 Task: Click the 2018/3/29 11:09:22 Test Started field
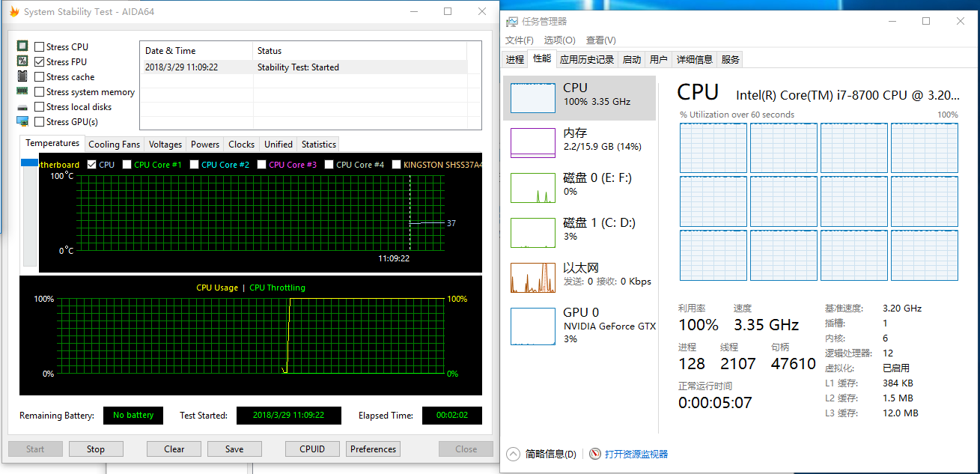point(289,415)
